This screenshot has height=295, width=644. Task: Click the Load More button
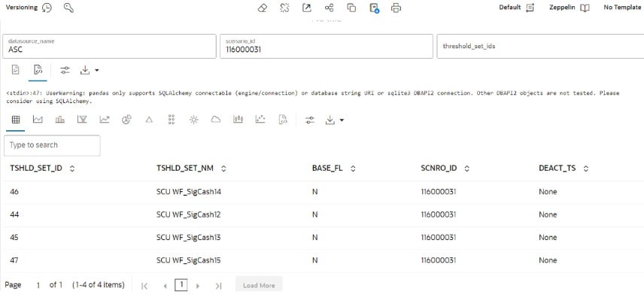coord(259,285)
